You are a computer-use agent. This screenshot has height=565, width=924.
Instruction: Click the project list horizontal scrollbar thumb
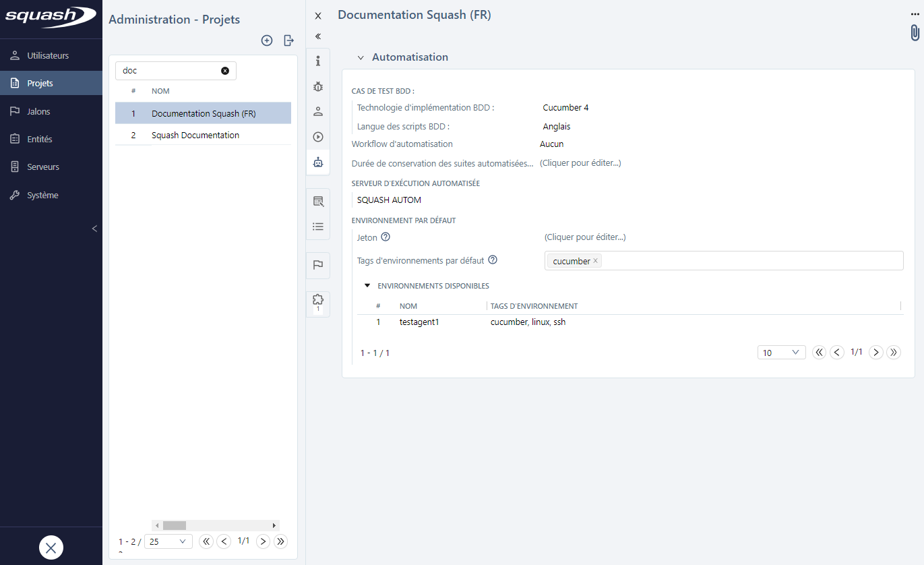click(x=175, y=525)
